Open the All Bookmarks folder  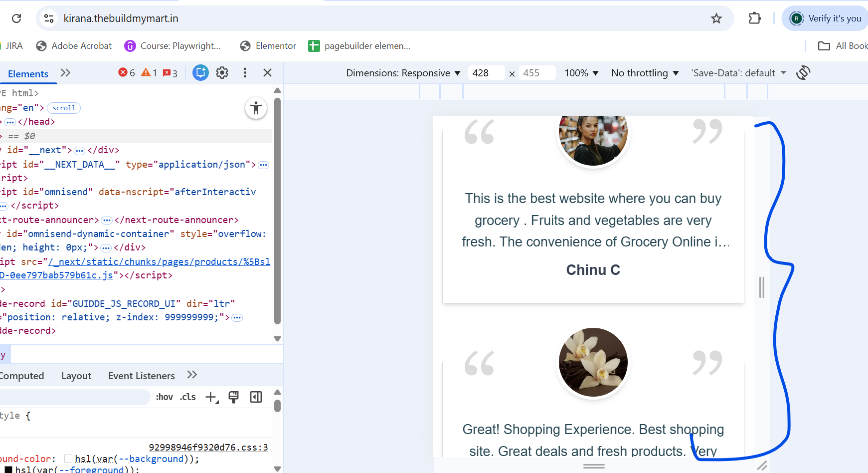843,46
